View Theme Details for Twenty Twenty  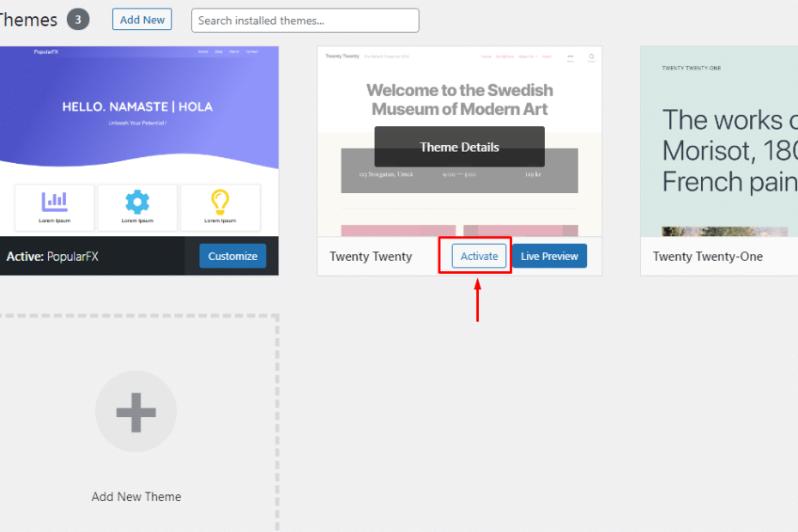(x=459, y=147)
